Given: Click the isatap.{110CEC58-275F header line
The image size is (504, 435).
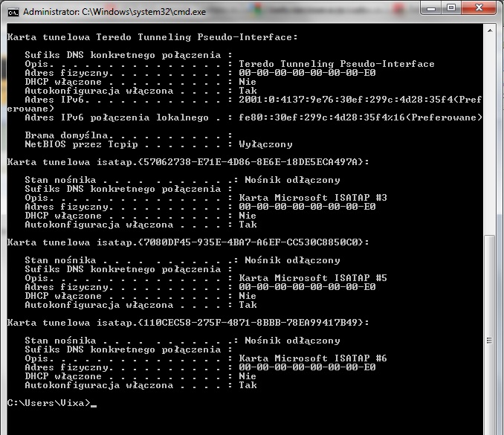Looking at the screenshot, I should pyautogui.click(x=188, y=323).
